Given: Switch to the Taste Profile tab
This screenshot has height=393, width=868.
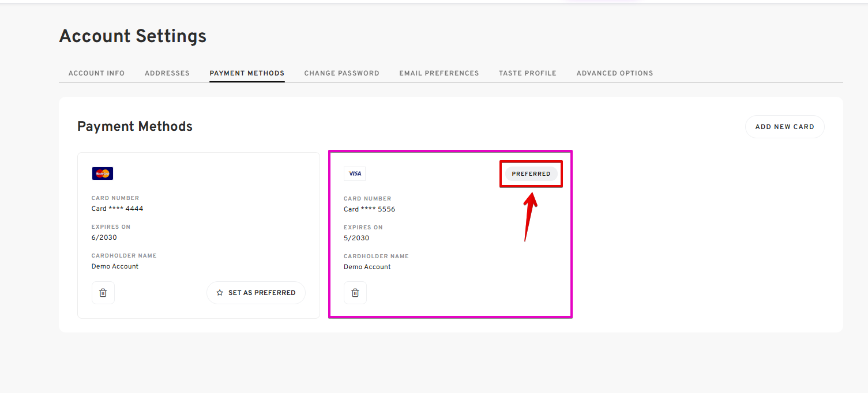Looking at the screenshot, I should click(x=528, y=73).
